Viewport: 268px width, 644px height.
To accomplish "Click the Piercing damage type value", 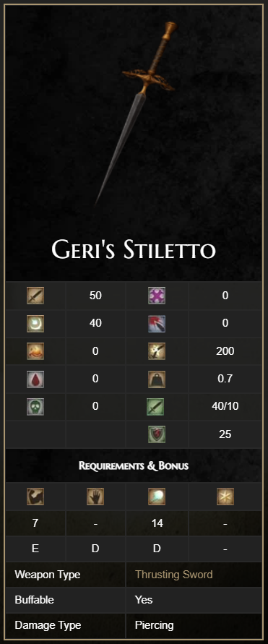I will 155,625.
